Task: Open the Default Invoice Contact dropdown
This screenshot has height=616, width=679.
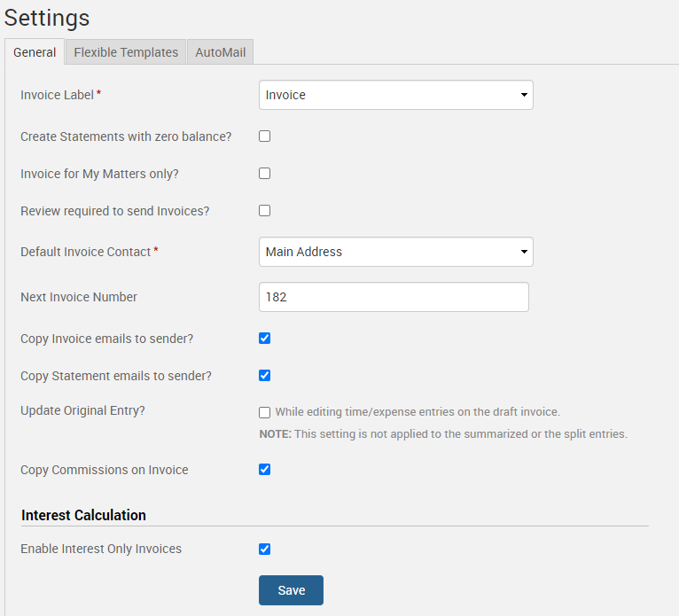Action: [x=396, y=252]
